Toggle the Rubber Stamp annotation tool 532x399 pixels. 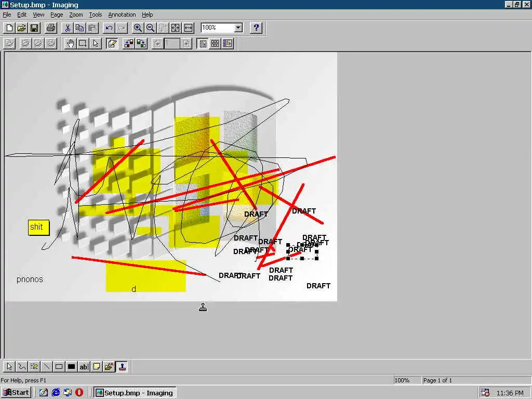point(122,366)
